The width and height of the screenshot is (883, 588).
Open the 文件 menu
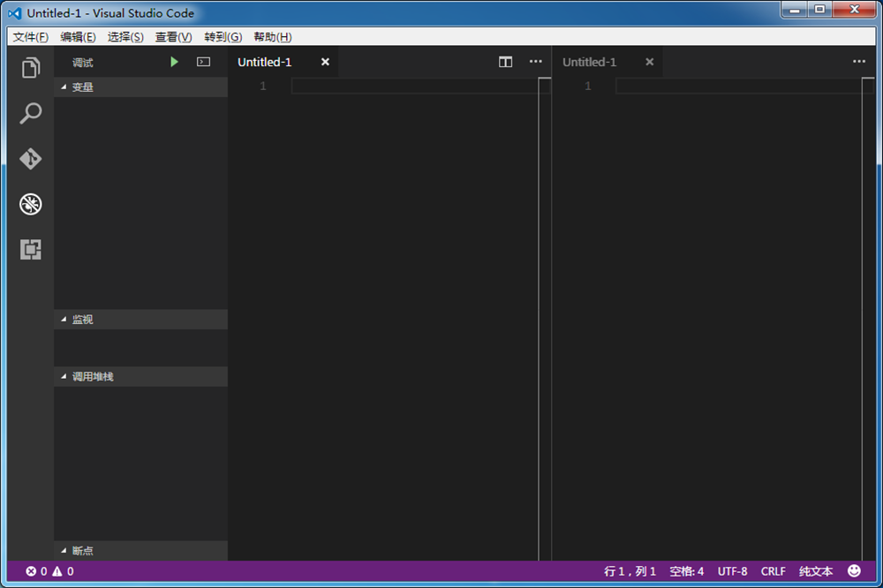point(29,37)
